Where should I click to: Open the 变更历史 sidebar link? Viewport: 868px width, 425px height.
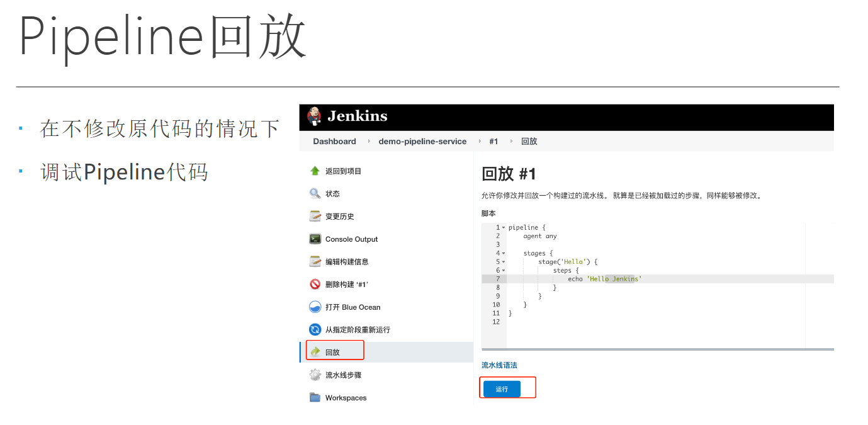(x=339, y=217)
